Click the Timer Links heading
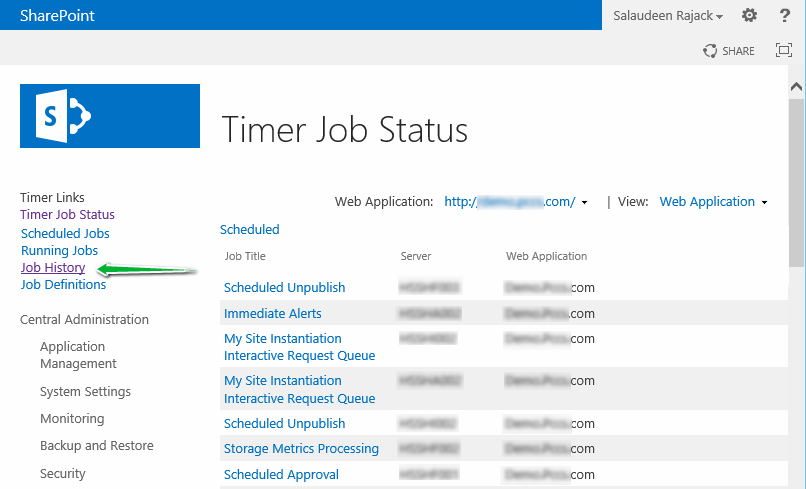The width and height of the screenshot is (806, 489). click(x=52, y=197)
